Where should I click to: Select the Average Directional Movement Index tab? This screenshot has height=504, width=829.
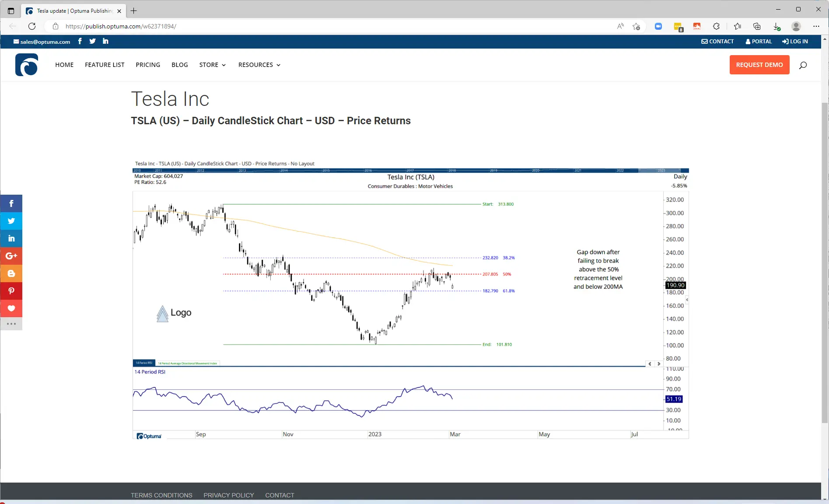pos(187,363)
